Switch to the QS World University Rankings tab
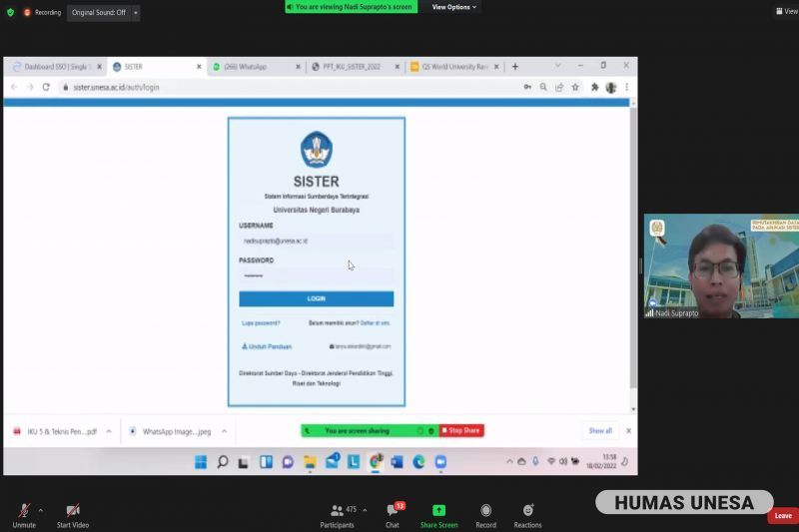This screenshot has height=532, width=799. pos(452,67)
